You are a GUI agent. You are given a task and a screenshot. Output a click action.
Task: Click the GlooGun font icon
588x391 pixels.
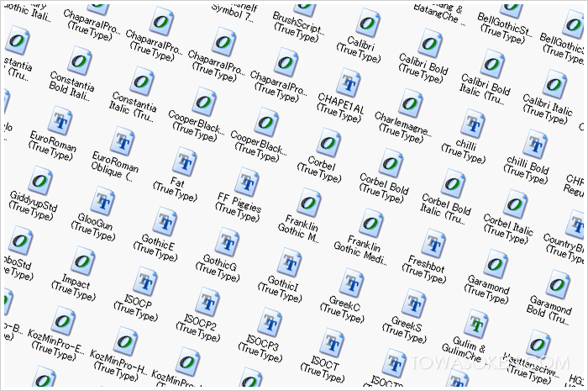click(x=102, y=201)
